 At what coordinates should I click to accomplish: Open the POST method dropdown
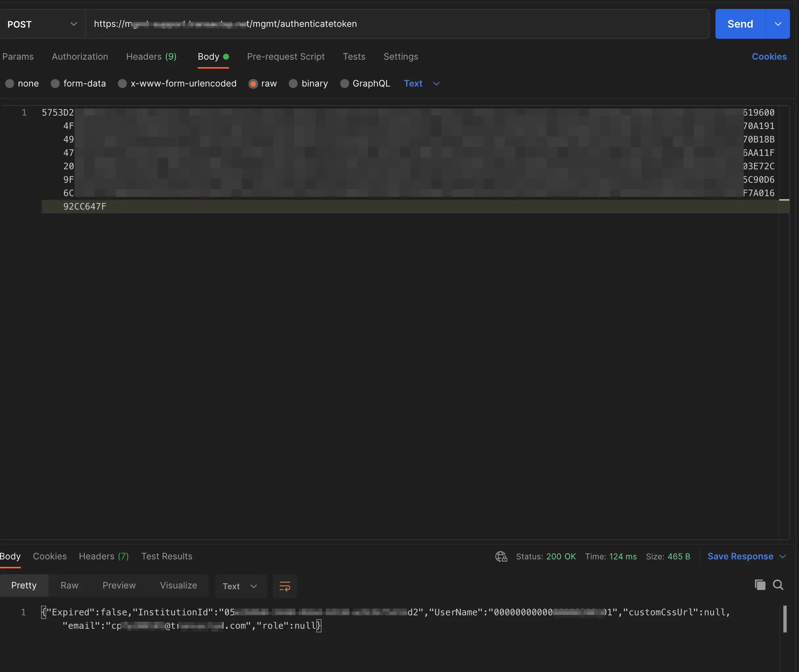click(42, 24)
